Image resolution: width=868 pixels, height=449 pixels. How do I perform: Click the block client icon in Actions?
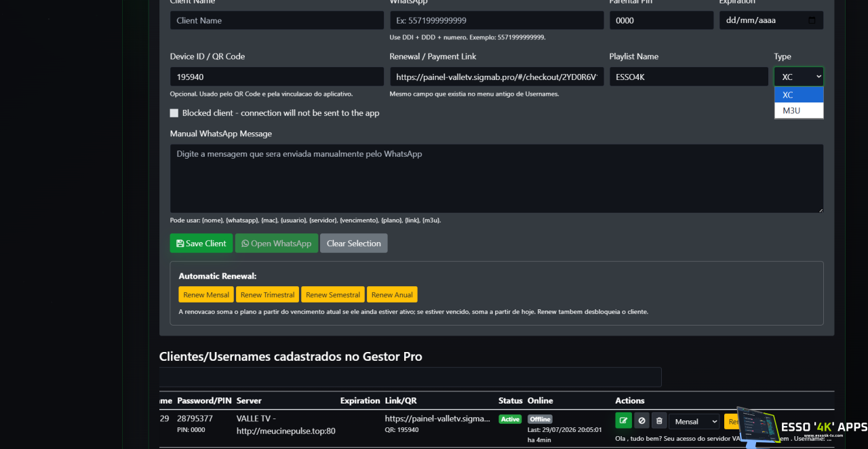(642, 421)
